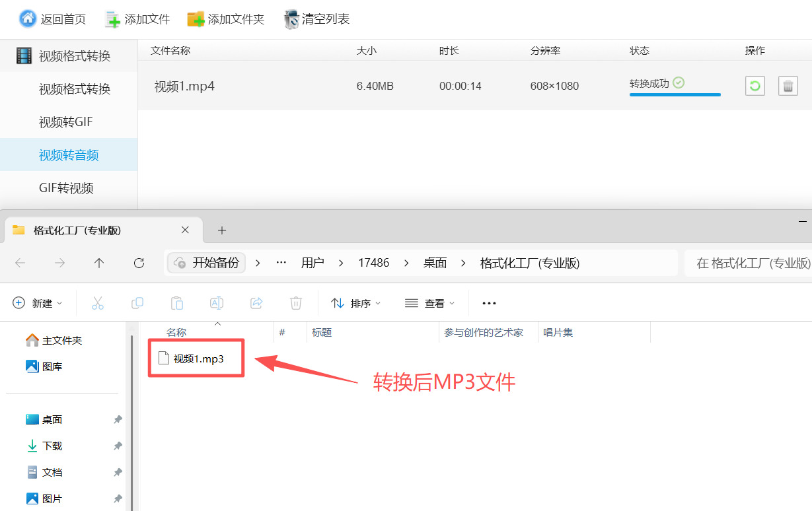The height and width of the screenshot is (511, 812).
Task: Click the 6.40MB size cell
Action: [375, 86]
